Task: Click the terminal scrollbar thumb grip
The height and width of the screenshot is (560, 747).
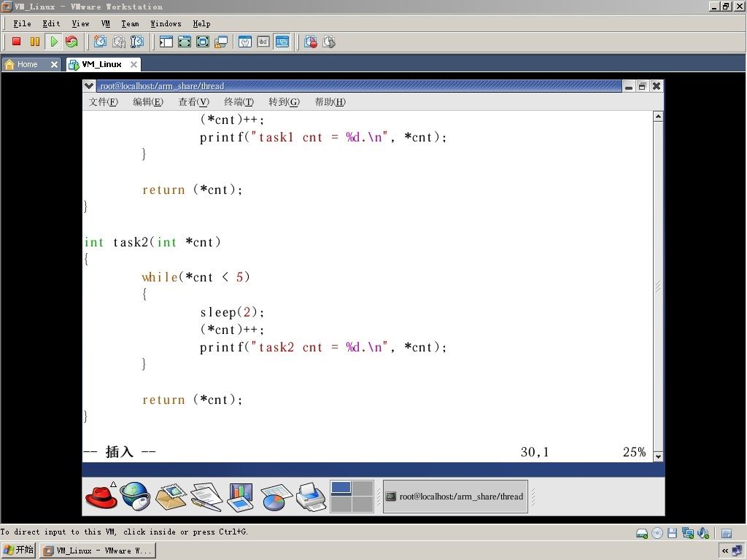Action: coord(658,286)
